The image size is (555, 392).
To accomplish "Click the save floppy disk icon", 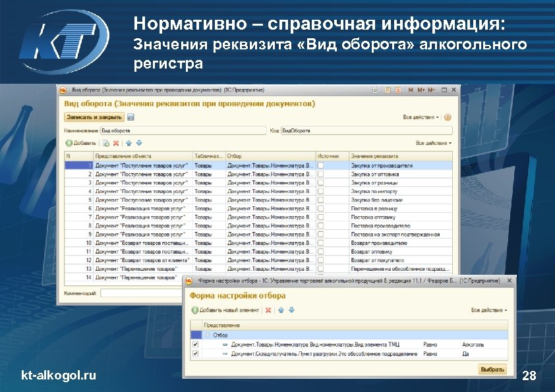I will [x=131, y=117].
